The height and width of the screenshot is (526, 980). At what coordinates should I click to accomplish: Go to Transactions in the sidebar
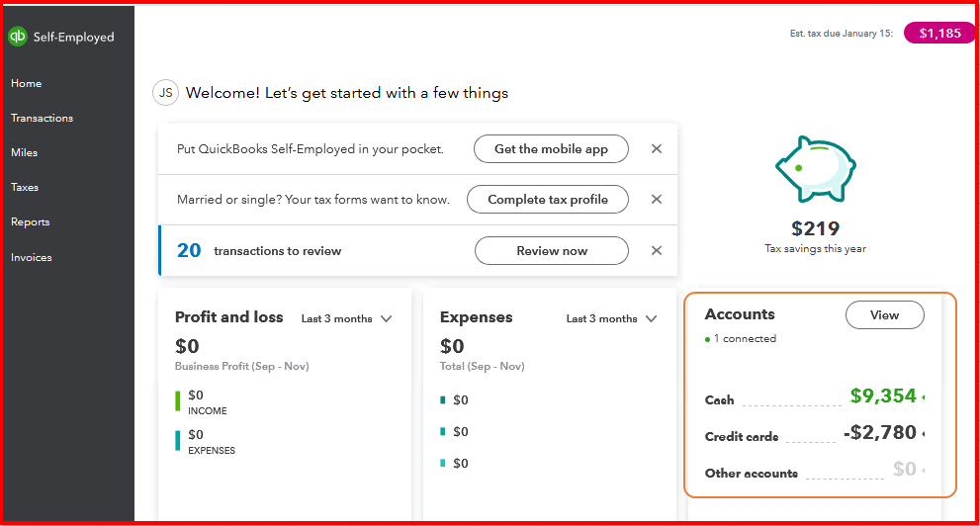pyautogui.click(x=43, y=119)
